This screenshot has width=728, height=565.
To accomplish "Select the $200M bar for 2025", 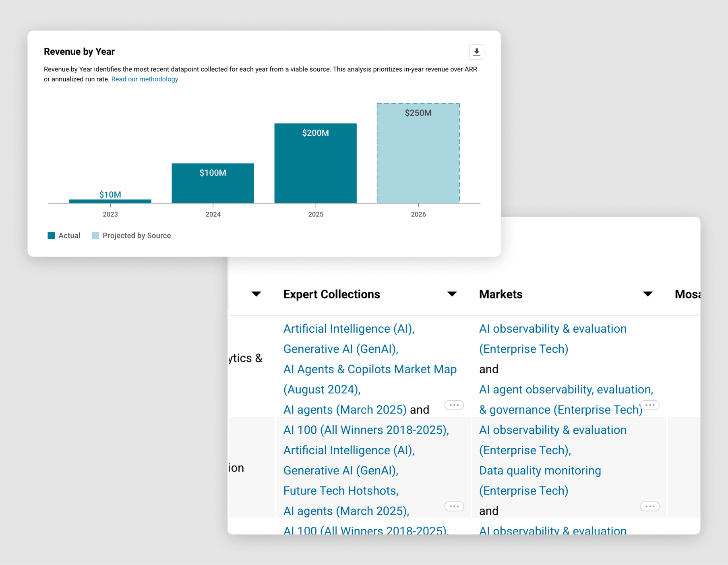I will (x=315, y=163).
